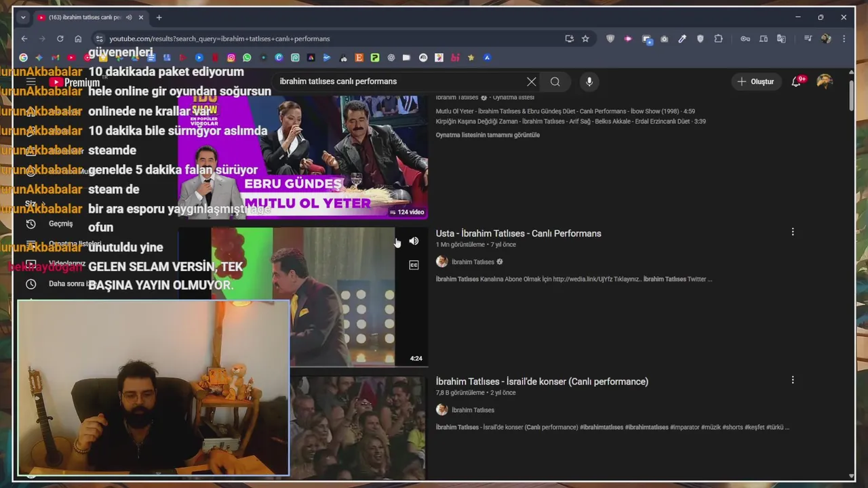Go back to the previous page
Screen dimensions: 868x488
click(24, 39)
